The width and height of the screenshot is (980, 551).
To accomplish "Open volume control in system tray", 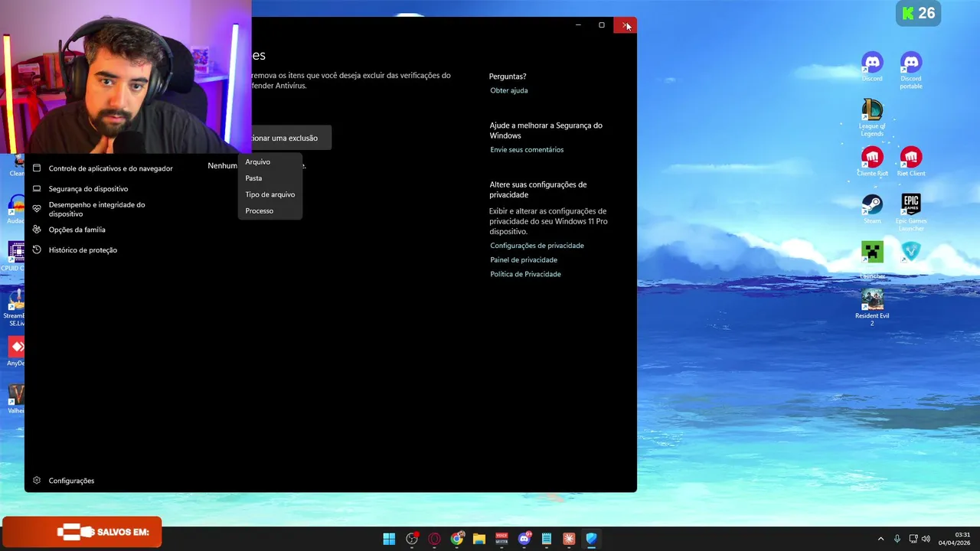I will point(926,539).
